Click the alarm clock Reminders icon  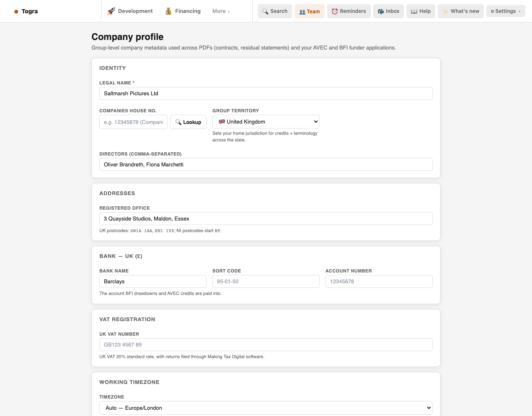tap(335, 11)
